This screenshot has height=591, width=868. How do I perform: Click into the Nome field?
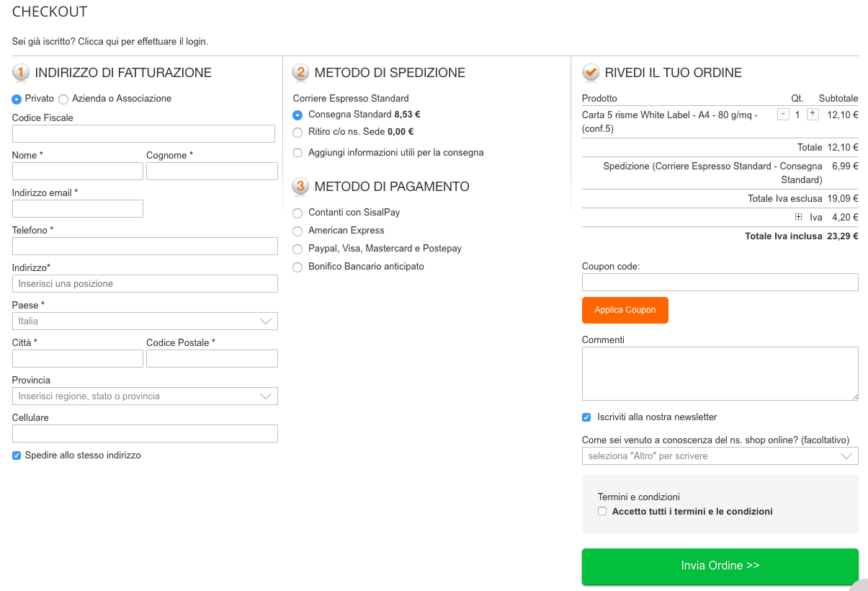[78, 172]
